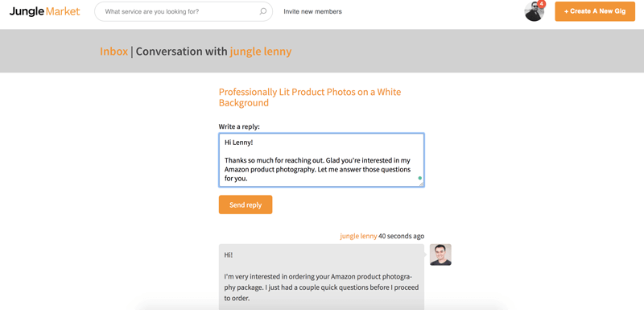Click the reply box corner resize handle
Screen dimensions: 644x310
click(x=421, y=184)
